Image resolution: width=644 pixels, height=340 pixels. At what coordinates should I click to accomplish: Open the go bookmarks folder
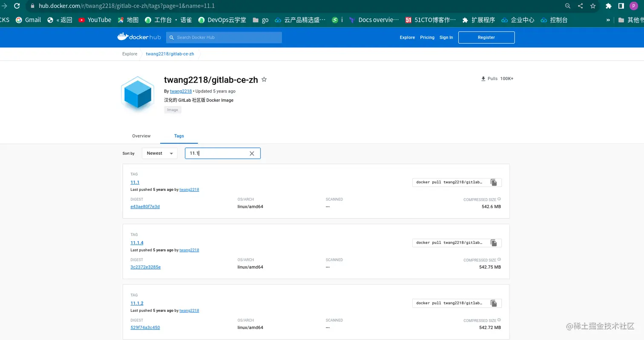point(260,20)
